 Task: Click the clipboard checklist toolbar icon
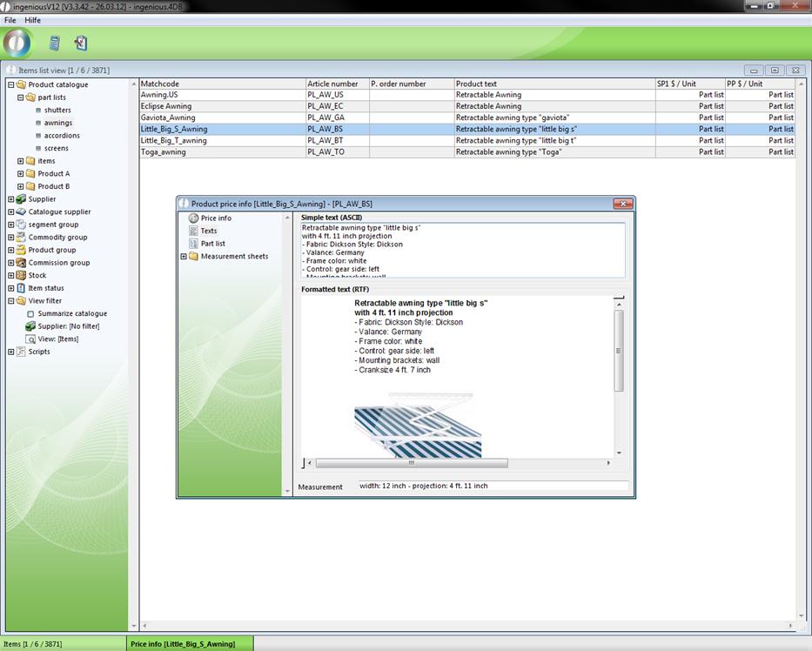pyautogui.click(x=81, y=43)
